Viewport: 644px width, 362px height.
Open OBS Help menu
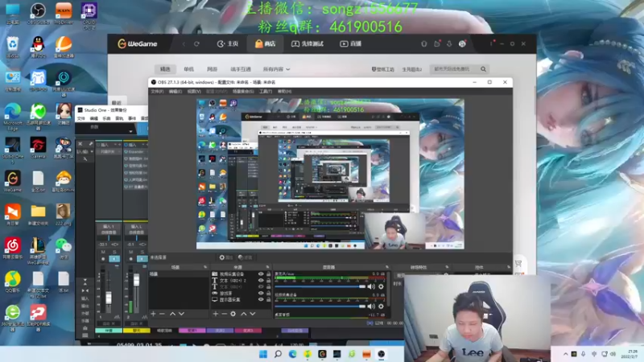(284, 92)
